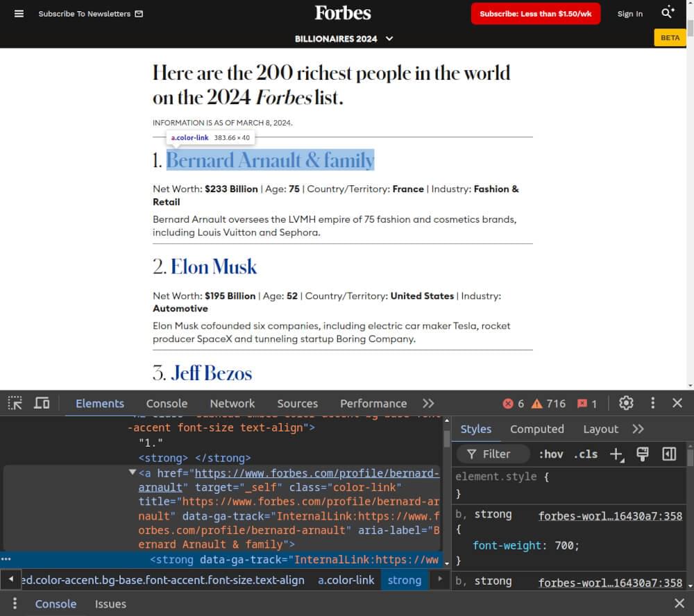
Task: Click the red Subscribe: Less than $1.50/wk button
Action: [535, 13]
